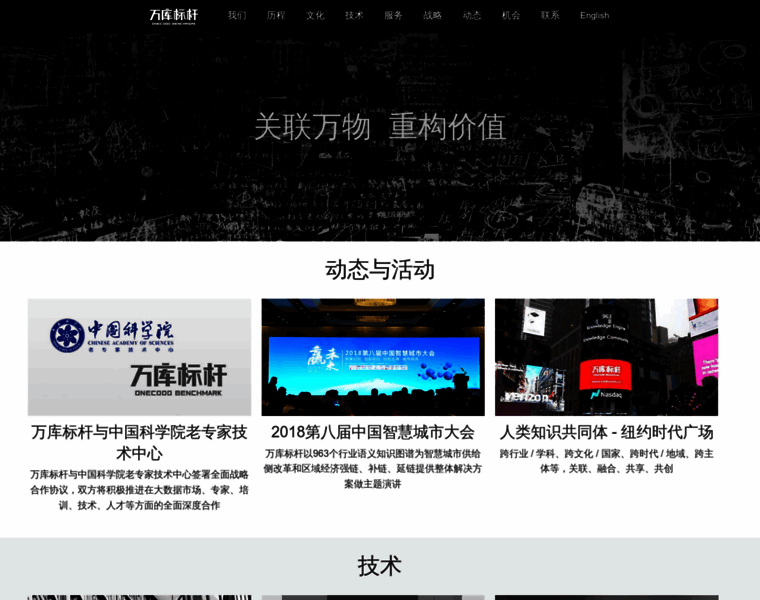Viewport: 760px width, 600px height.
Task: Go to the 文化 section
Action: (315, 16)
